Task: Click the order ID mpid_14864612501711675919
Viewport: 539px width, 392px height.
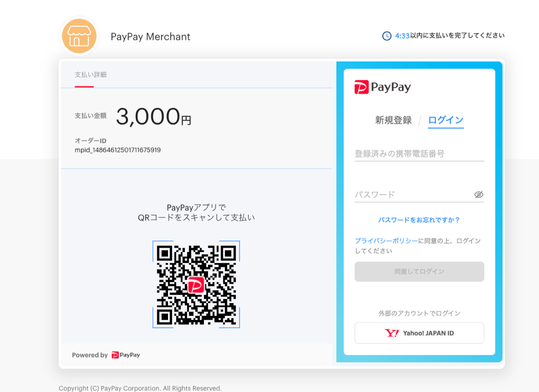Action: click(x=118, y=150)
